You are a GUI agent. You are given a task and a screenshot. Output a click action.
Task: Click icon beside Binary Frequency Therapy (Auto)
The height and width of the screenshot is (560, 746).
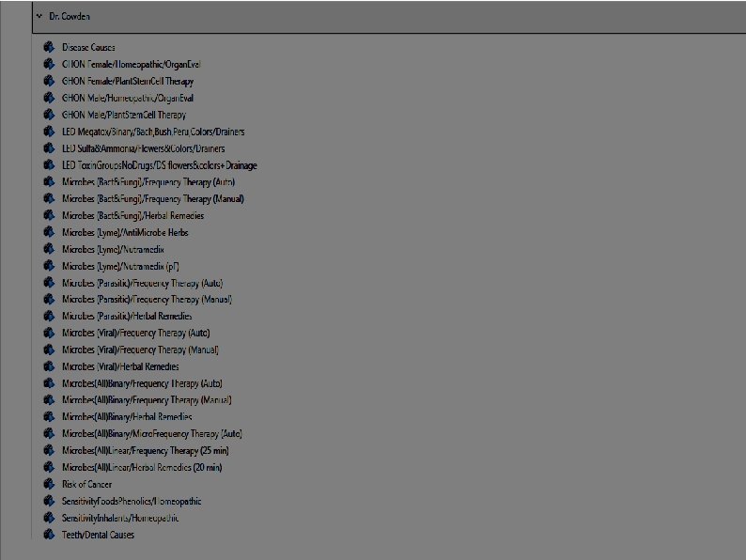(49, 383)
